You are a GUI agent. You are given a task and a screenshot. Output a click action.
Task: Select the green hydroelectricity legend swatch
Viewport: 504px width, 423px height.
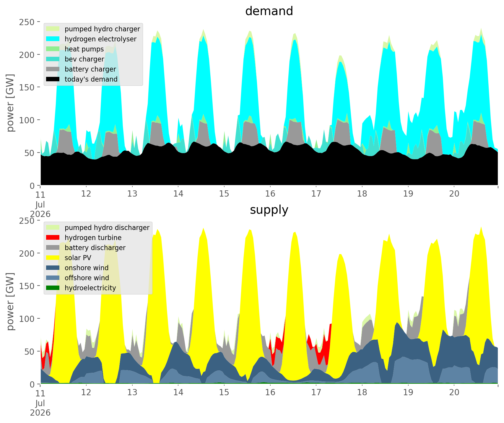(53, 288)
